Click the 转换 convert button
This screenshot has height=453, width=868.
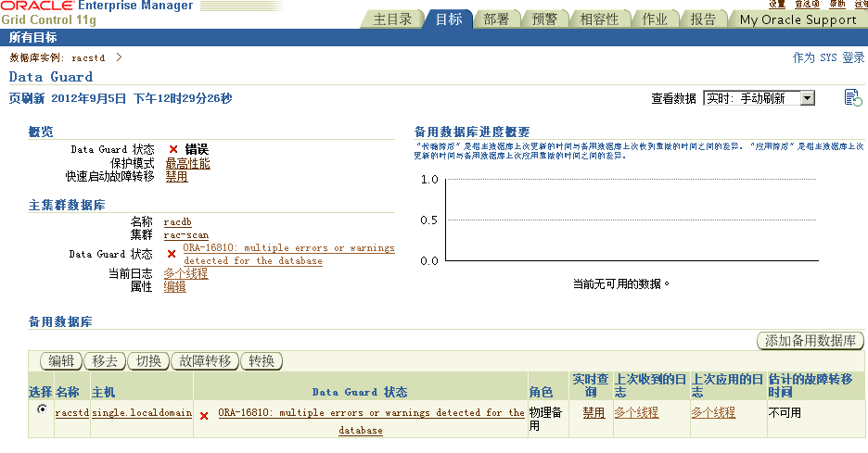coord(262,361)
